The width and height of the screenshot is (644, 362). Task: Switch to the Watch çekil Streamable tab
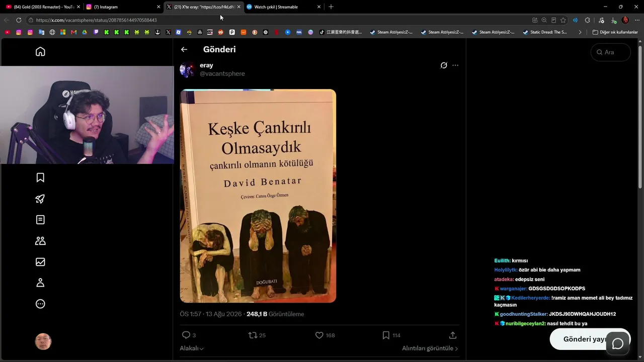coord(283,7)
